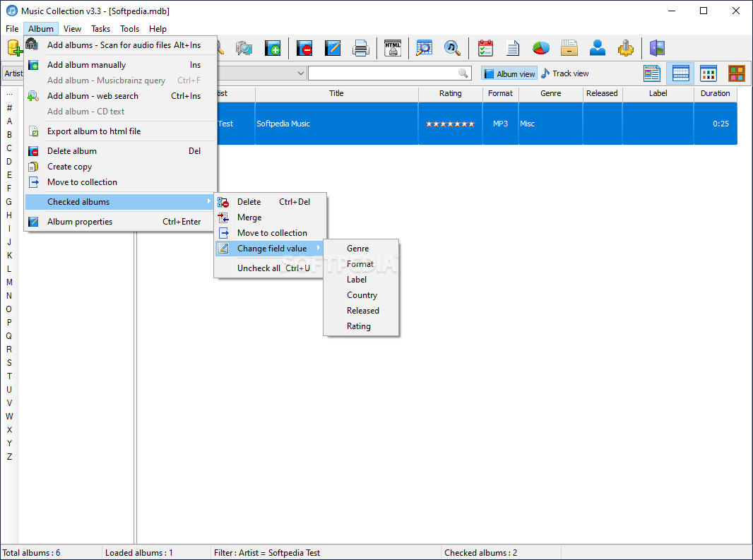Open the calendar checklist toolbar icon

485,48
